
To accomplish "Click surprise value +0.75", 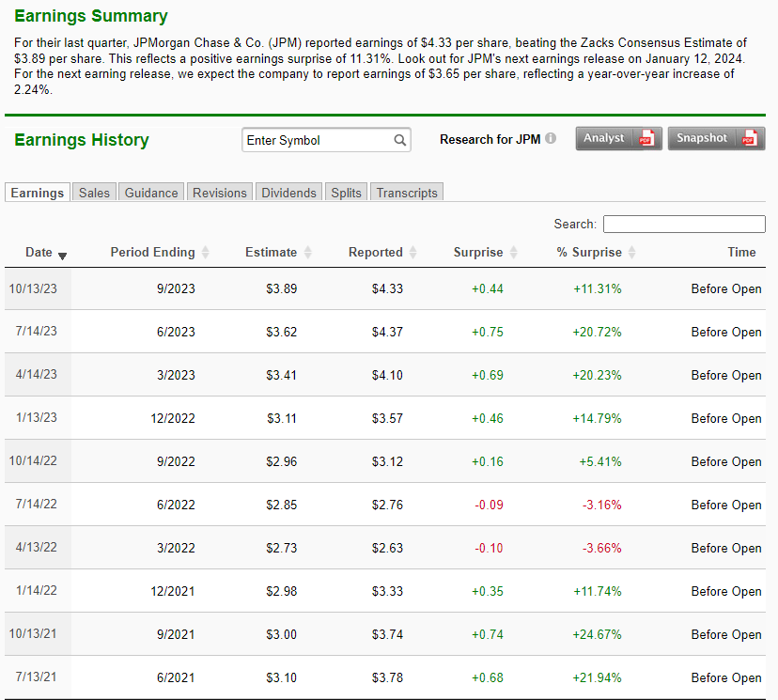I will tap(488, 332).
